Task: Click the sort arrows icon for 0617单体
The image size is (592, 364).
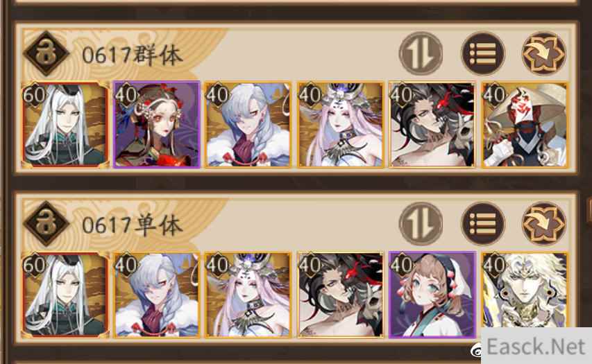Action: click(x=421, y=224)
